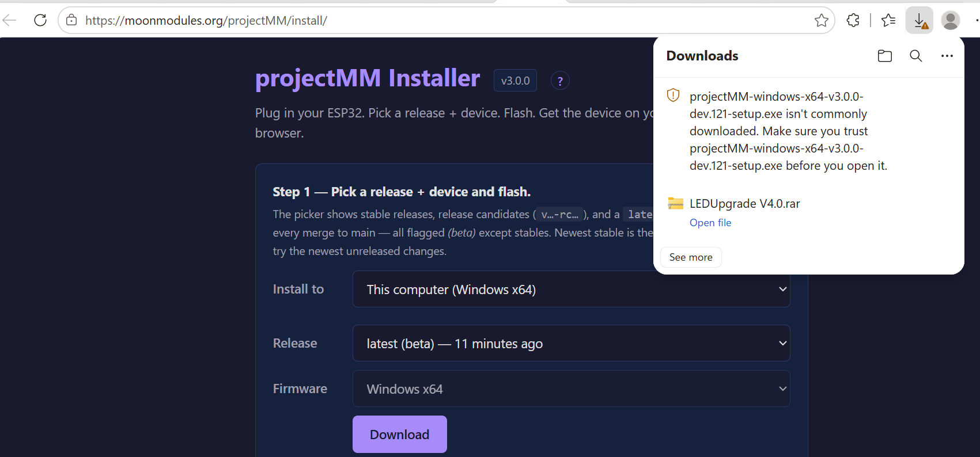Open more options ellipsis in Downloads panel
This screenshot has width=980, height=457.
point(947,56)
